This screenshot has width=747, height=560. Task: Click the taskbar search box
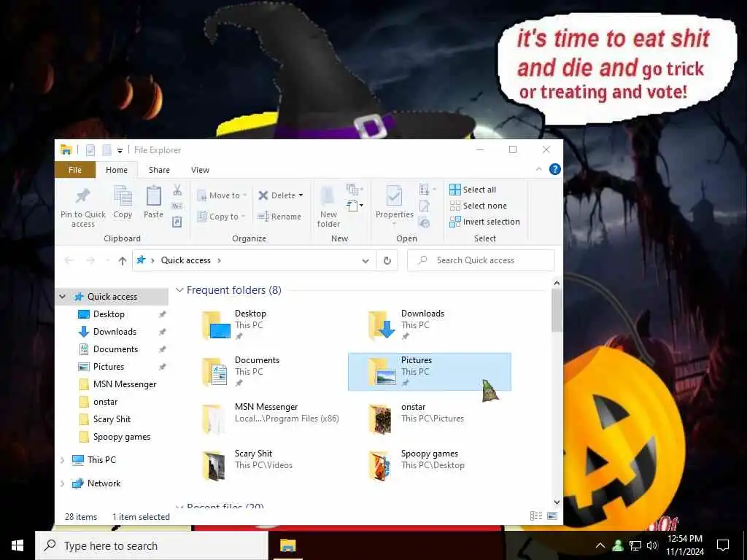point(152,545)
